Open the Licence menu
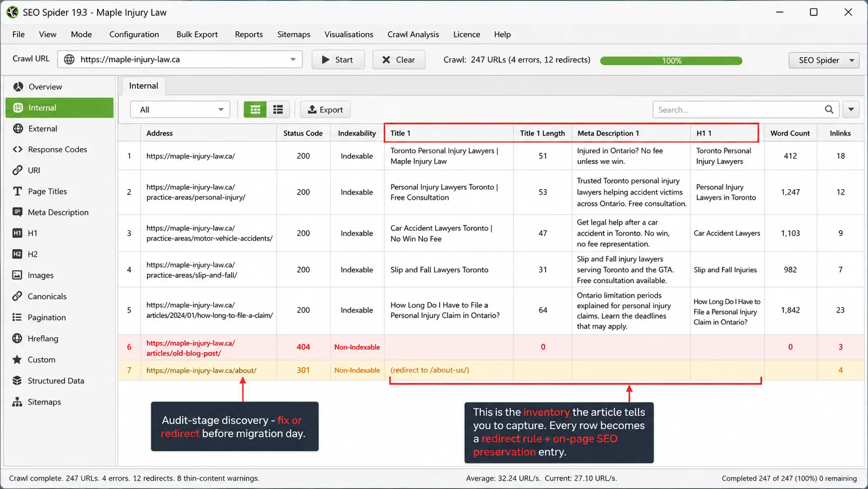Screen dimensions: 868x489 coord(467,34)
